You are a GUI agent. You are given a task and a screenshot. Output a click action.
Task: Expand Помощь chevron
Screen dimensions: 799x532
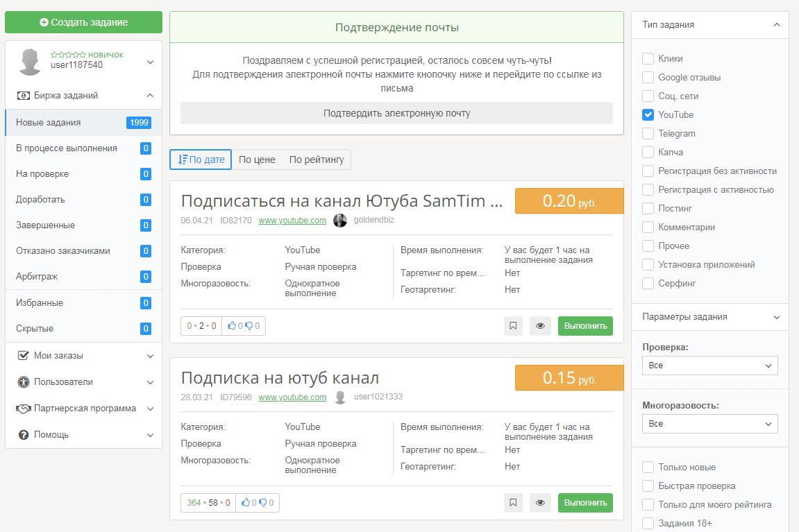(151, 436)
